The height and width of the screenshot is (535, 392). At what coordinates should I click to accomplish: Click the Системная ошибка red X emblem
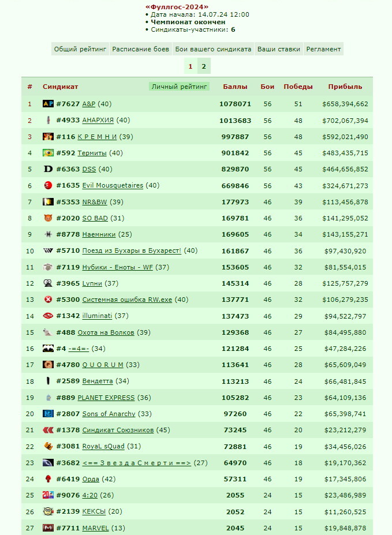pos(48,299)
